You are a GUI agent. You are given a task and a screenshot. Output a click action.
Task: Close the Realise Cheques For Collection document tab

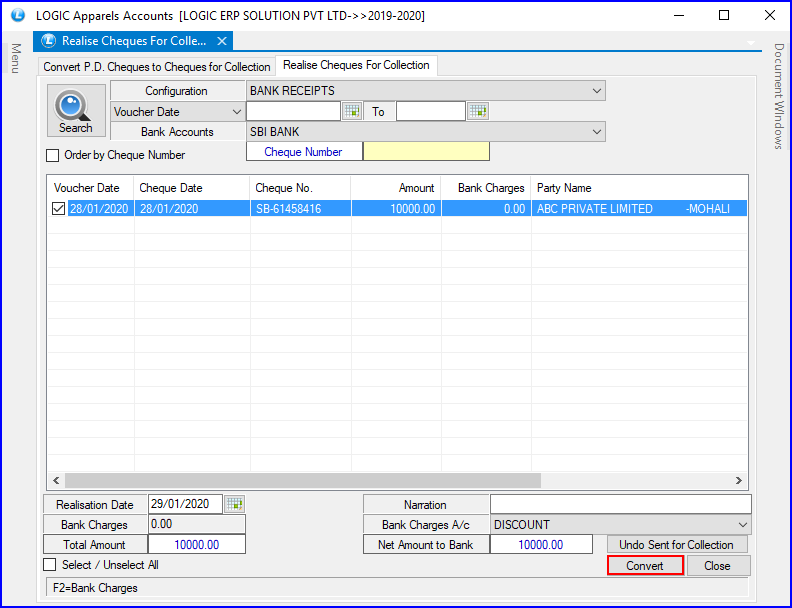pos(222,41)
